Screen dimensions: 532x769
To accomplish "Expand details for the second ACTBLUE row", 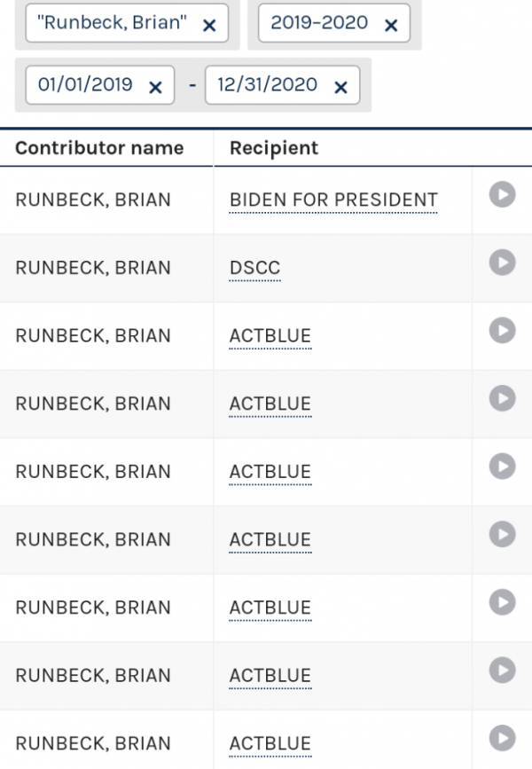I will 503,399.
